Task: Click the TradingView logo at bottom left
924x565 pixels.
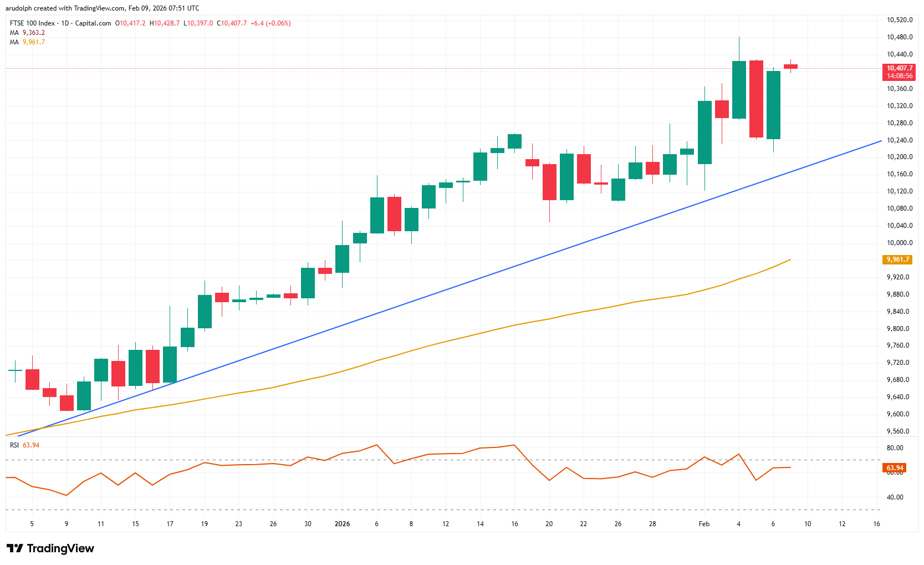Action: (x=50, y=548)
